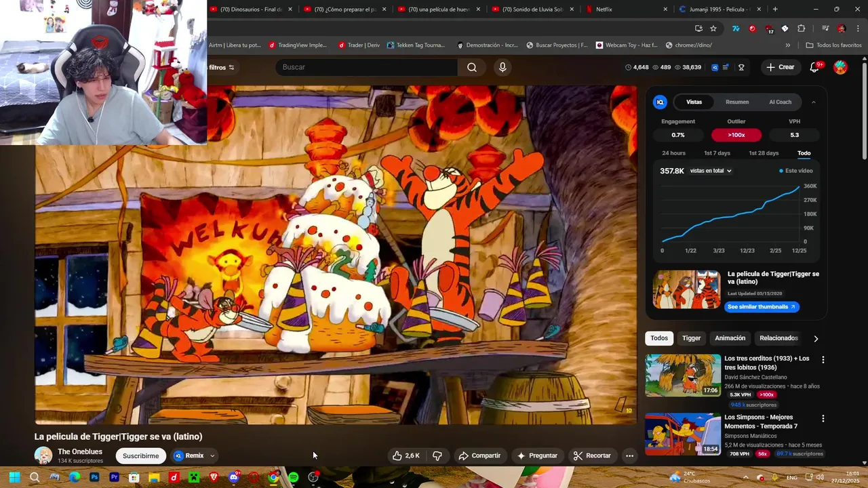Viewport: 868px width, 488px height.
Task: Open Premiere Pro from the taskbar
Action: (x=114, y=477)
